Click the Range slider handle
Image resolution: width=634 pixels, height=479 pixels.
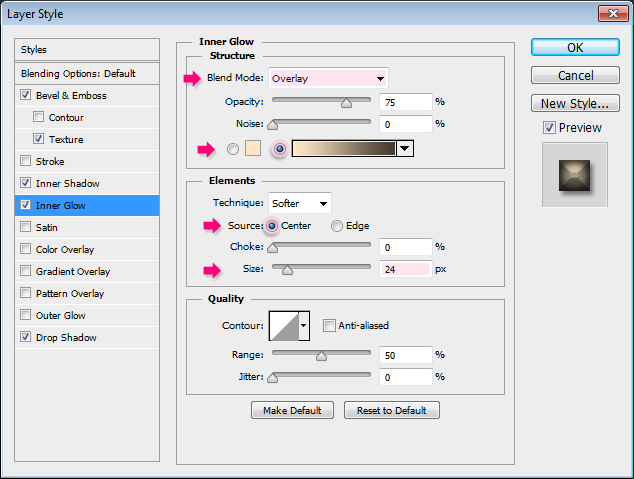pyautogui.click(x=321, y=356)
